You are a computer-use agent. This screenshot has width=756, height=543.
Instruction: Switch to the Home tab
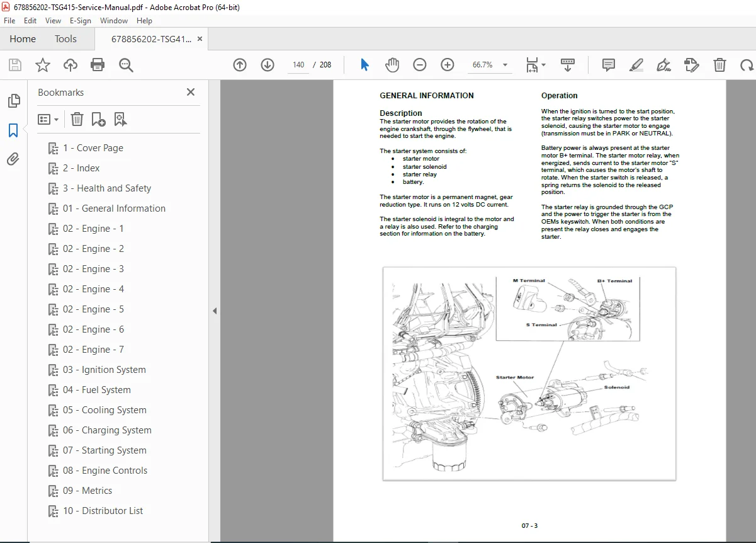point(23,38)
